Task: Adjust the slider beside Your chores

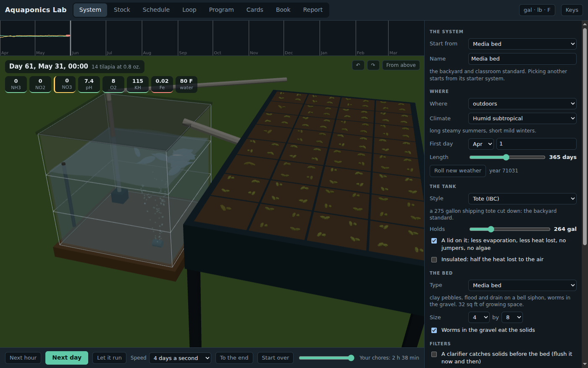Action: tap(327, 358)
